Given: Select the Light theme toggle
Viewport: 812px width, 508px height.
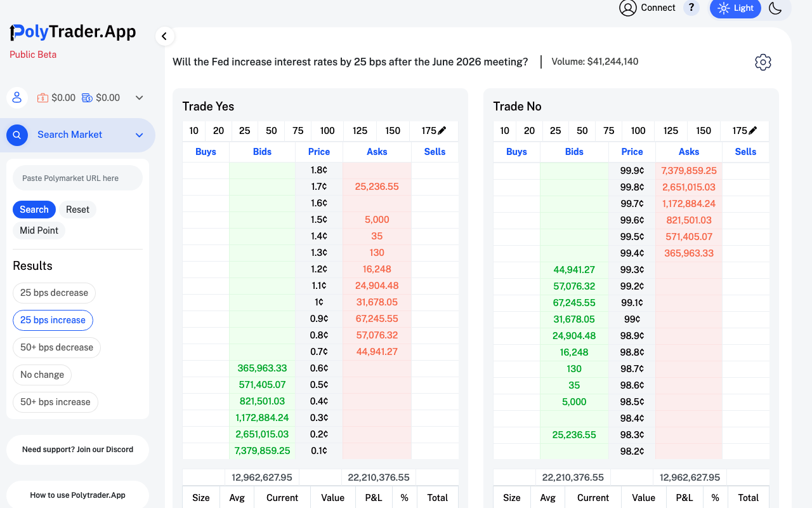Looking at the screenshot, I should tap(735, 8).
